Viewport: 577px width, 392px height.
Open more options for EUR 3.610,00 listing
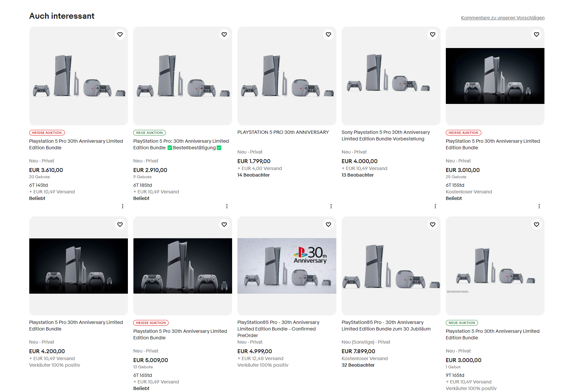[x=123, y=206]
